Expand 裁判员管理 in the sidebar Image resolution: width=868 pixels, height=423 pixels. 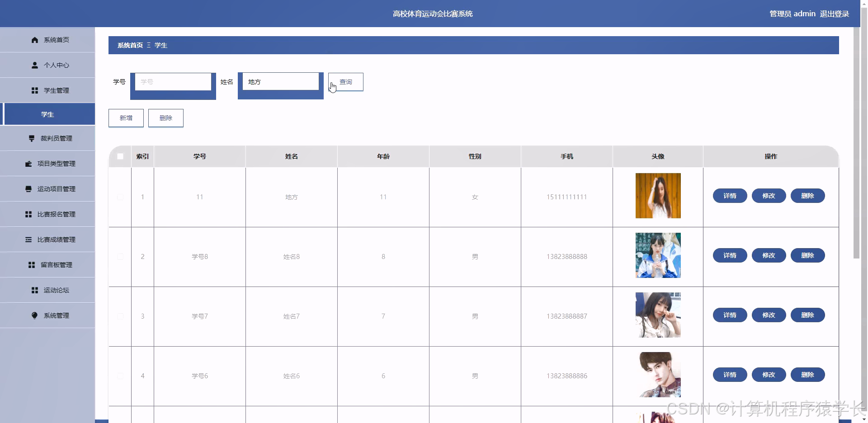[47, 138]
